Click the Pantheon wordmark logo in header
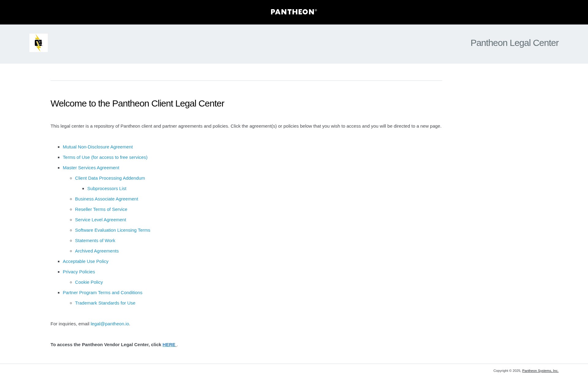 click(x=294, y=12)
